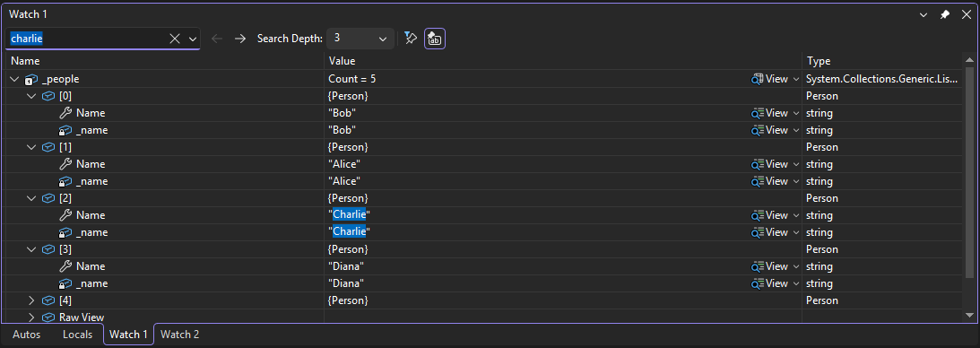Select the System.Collections.Generic.Lis... type cell

882,79
